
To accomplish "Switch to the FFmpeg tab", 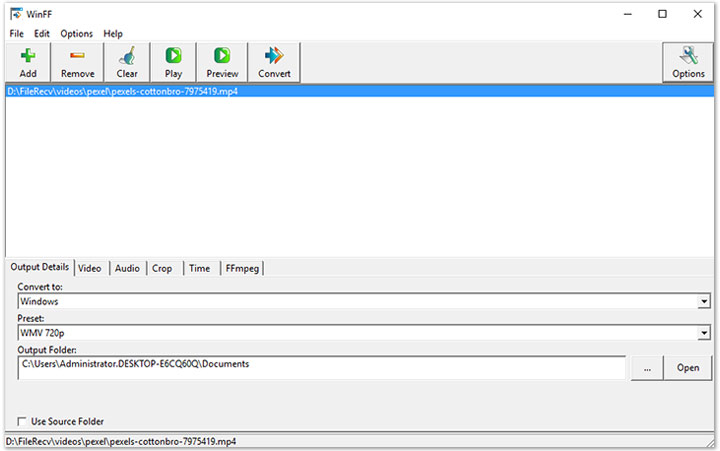I will 242,268.
